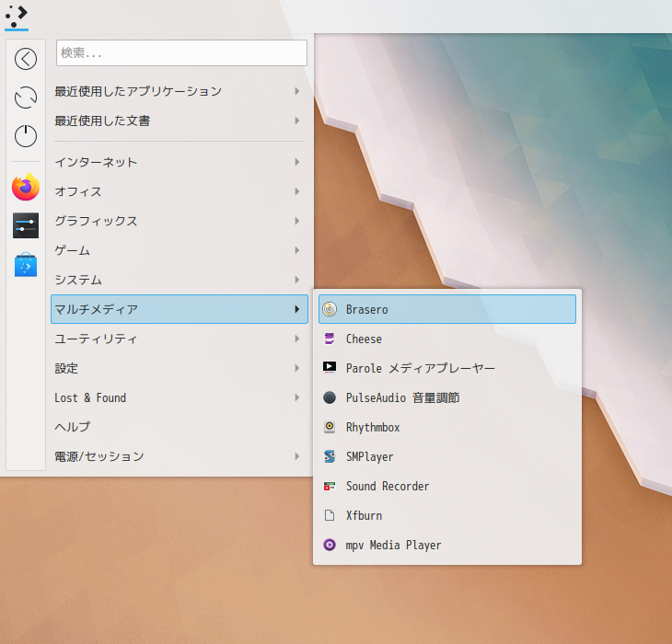Click the SMPlayer icon
This screenshot has height=644, width=672.
pos(330,456)
